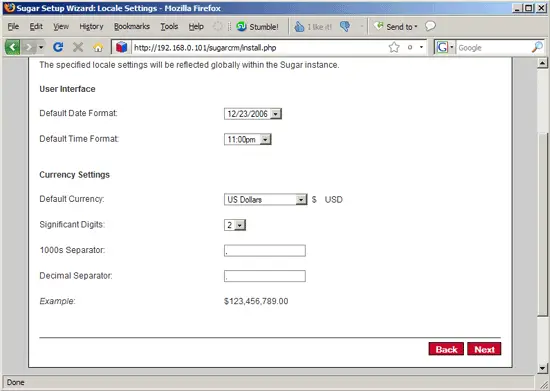
Task: Click the Example value $123,456,789.00
Action: 256,301
